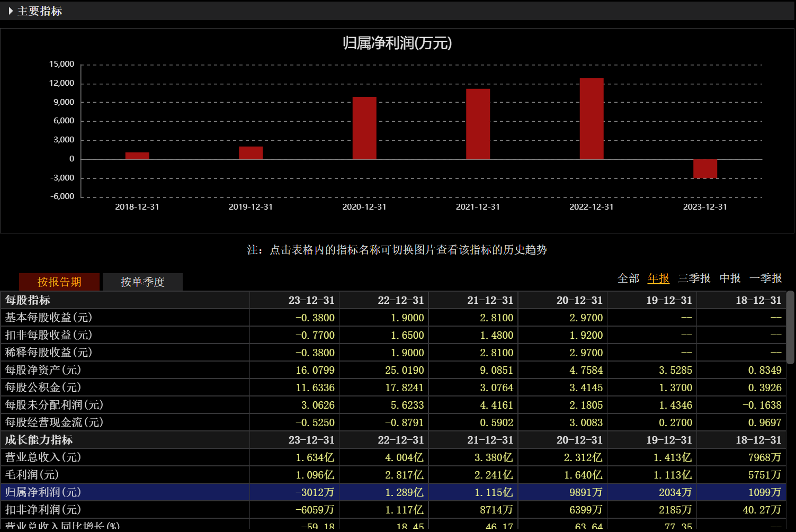Show history chart for 每股公积金(元)
796x532 pixels.
(x=43, y=387)
